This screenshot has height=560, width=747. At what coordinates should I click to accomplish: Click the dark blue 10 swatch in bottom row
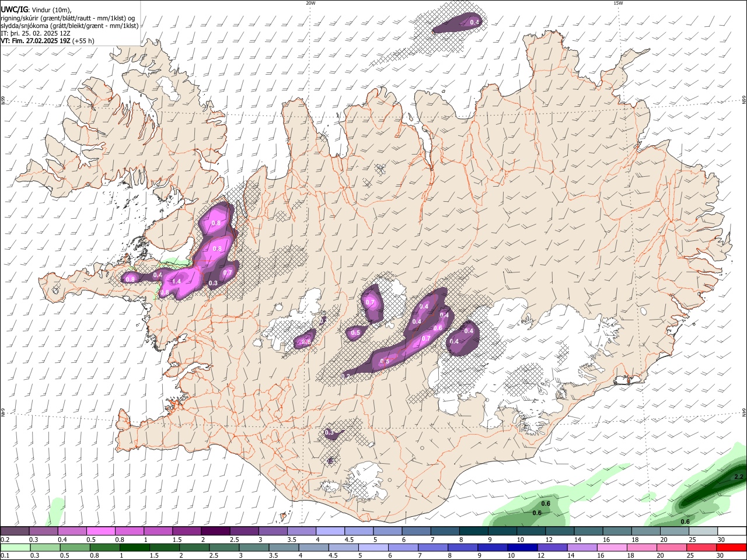(x=521, y=548)
